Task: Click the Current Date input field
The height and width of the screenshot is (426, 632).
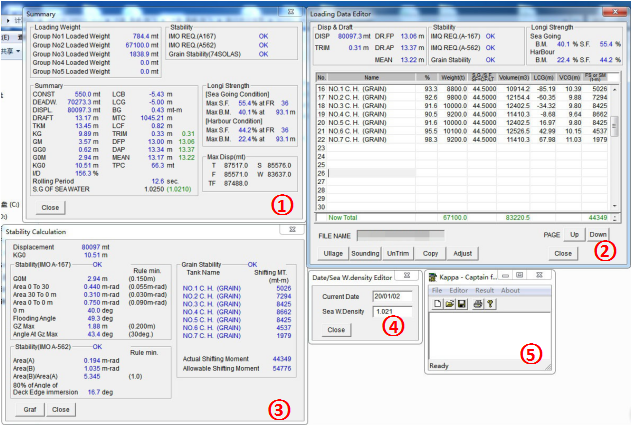Action: (393, 296)
